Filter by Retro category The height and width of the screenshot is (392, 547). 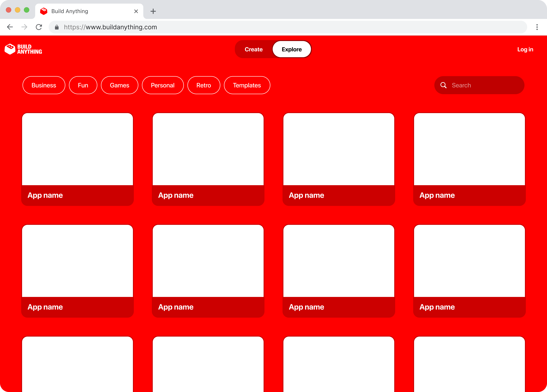click(204, 85)
